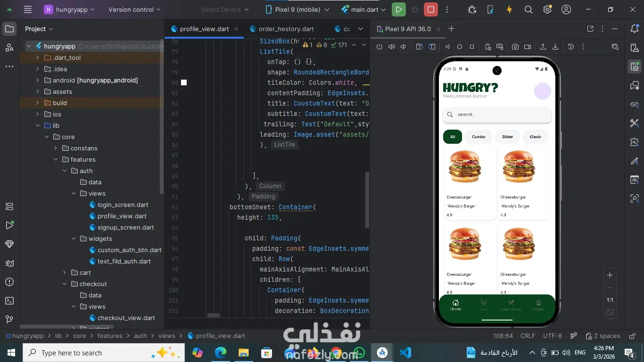The width and height of the screenshot is (644, 362).
Task: Open the account profile icon
Action: (x=566, y=9)
